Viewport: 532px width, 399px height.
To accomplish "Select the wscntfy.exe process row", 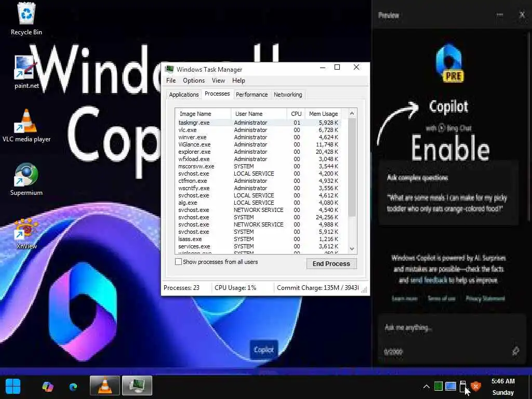I will (x=259, y=188).
